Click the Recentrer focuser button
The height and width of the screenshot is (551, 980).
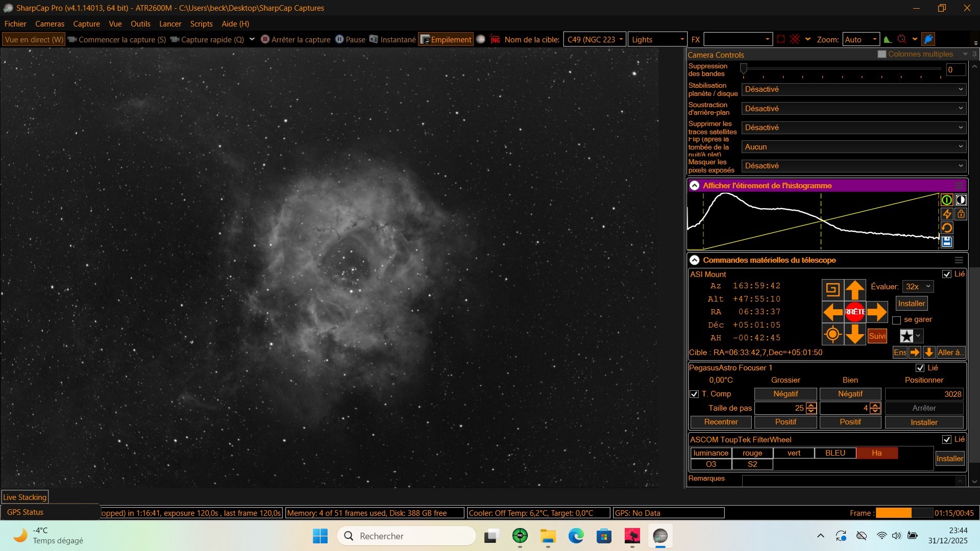[x=721, y=422]
